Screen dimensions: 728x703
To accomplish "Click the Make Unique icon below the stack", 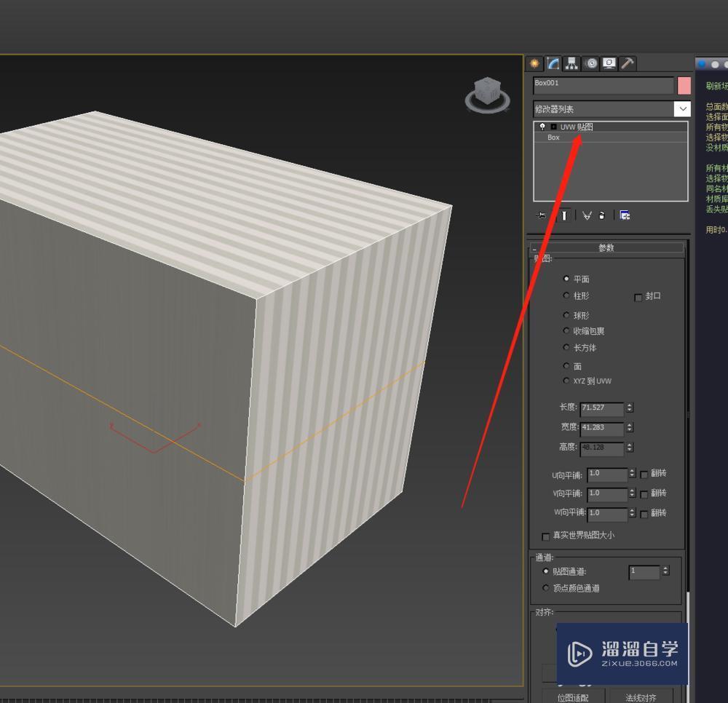I will click(587, 215).
